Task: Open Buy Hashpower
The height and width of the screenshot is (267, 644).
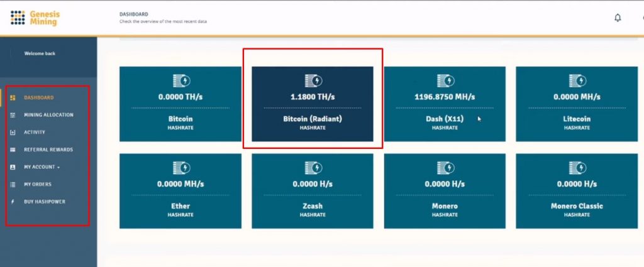Action: pos(45,202)
